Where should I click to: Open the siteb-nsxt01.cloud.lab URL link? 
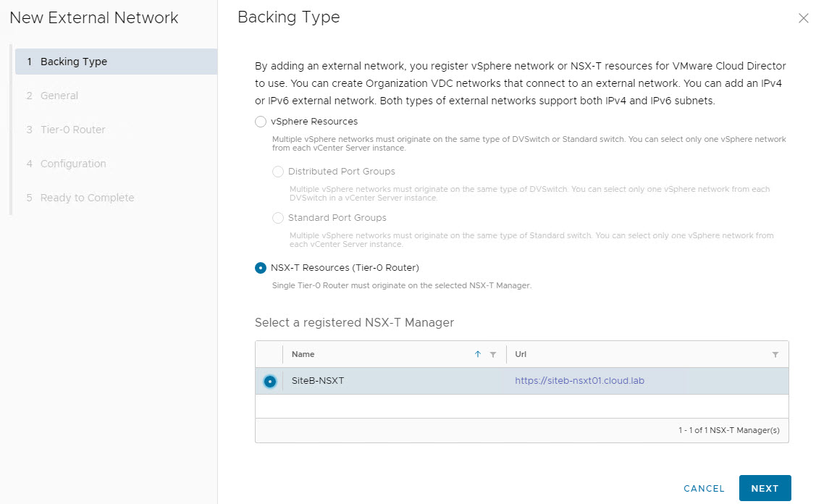579,381
